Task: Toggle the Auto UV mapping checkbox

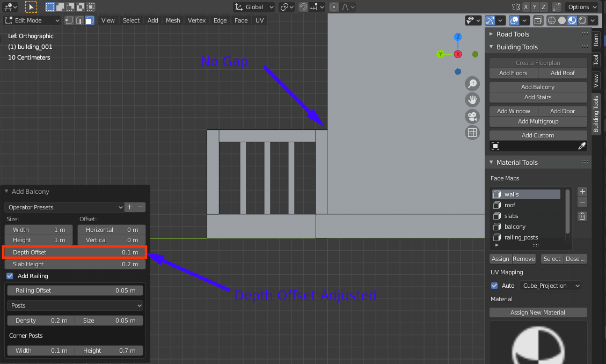Action: (494, 286)
